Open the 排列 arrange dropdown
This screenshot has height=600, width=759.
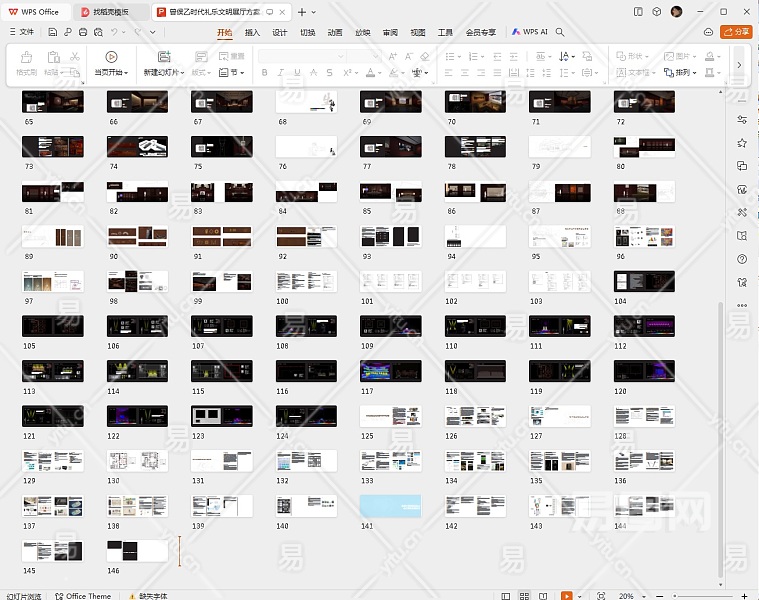click(x=684, y=73)
